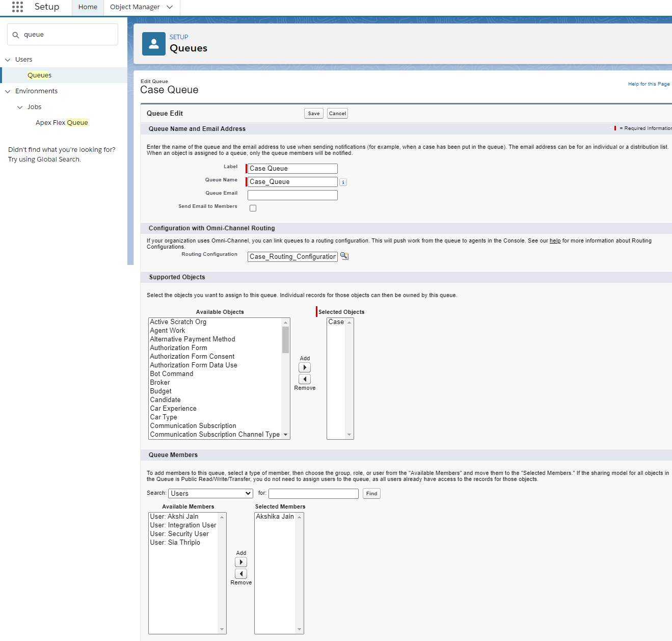Viewport: 672px width, 641px height.
Task: Open the Help for this Page link
Action: (x=649, y=84)
